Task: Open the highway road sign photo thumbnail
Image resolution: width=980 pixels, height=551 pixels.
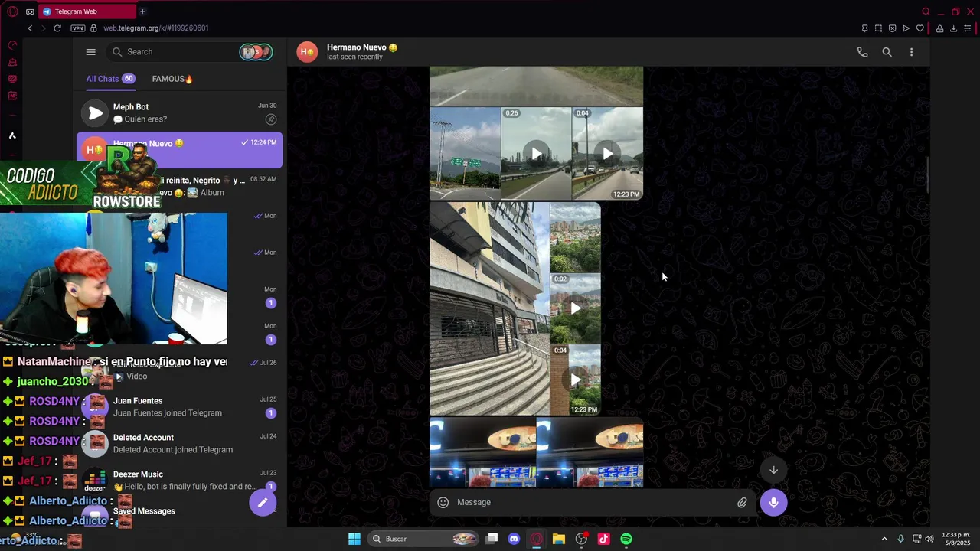Action: pos(465,154)
